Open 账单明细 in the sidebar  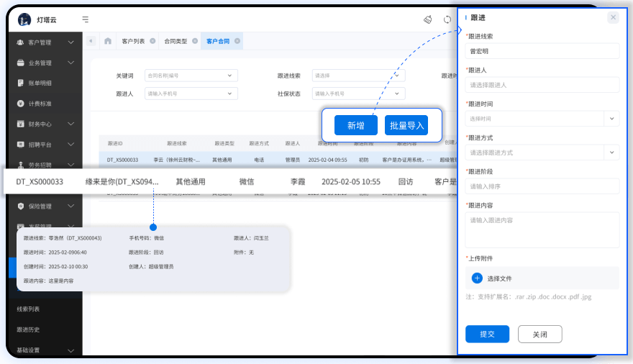click(x=40, y=83)
